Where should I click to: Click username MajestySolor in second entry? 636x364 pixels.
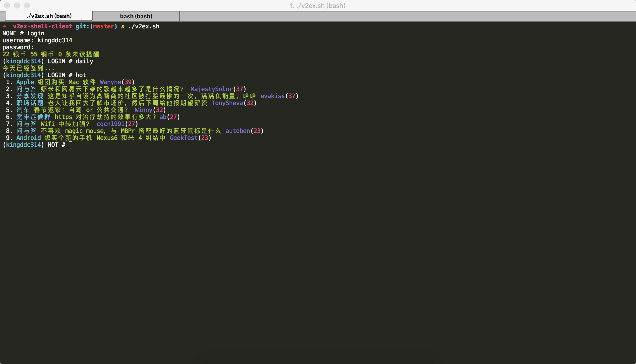coord(211,89)
